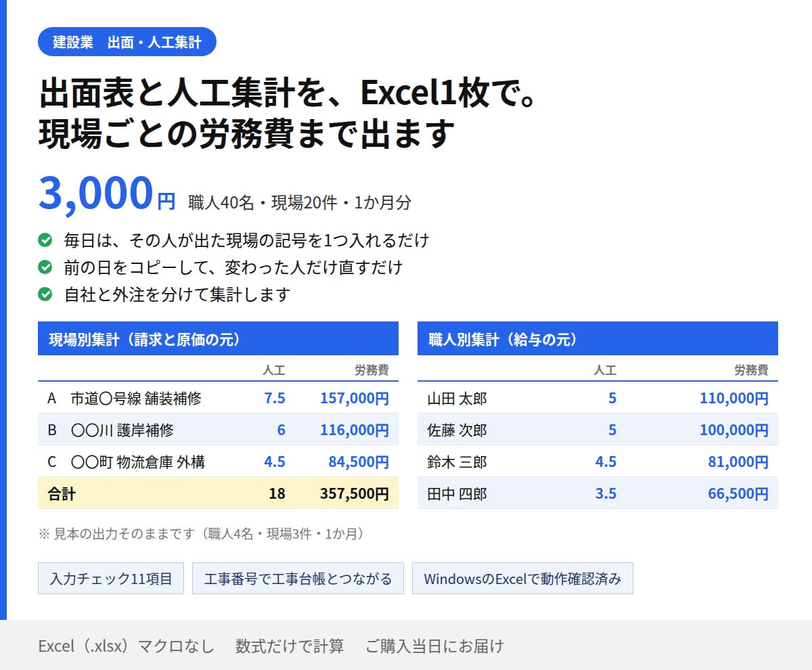Select the row B 〇〇川 護岸補修
Viewport: 812px width, 670px height.
pos(218,430)
